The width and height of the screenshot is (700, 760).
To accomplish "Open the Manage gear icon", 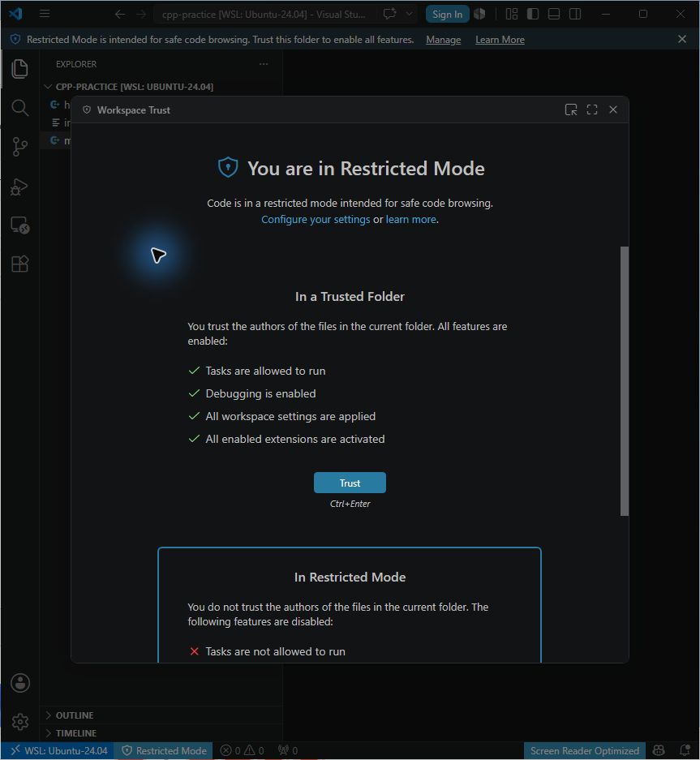I will pyautogui.click(x=20, y=722).
